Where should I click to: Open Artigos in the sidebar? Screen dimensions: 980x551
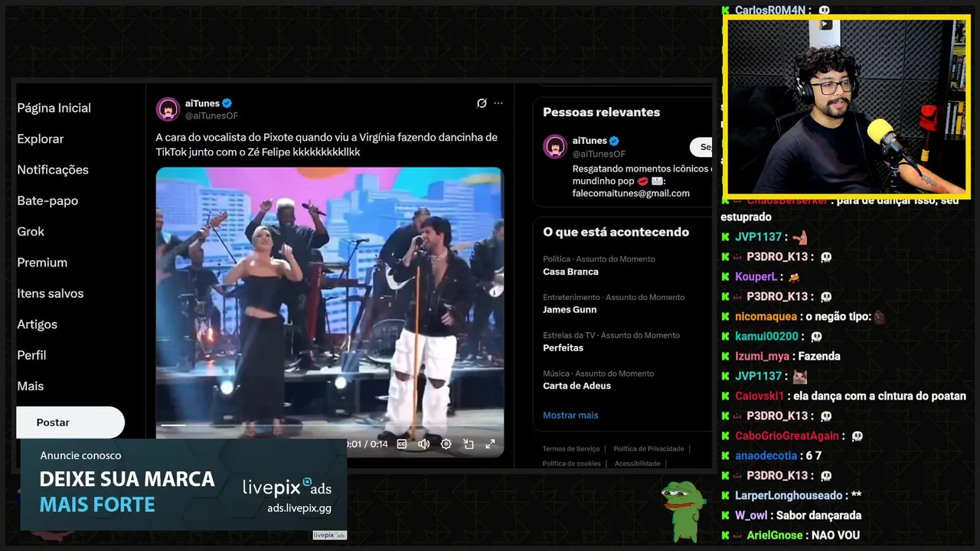pos(38,324)
